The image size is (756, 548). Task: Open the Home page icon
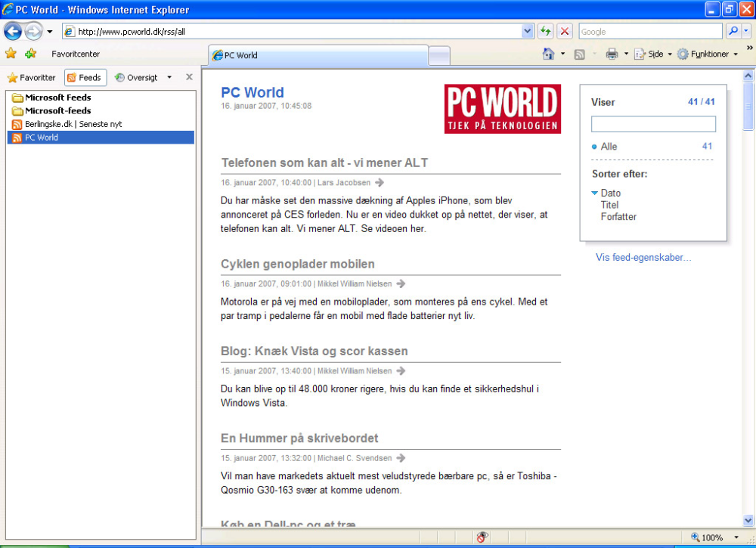pyautogui.click(x=549, y=54)
